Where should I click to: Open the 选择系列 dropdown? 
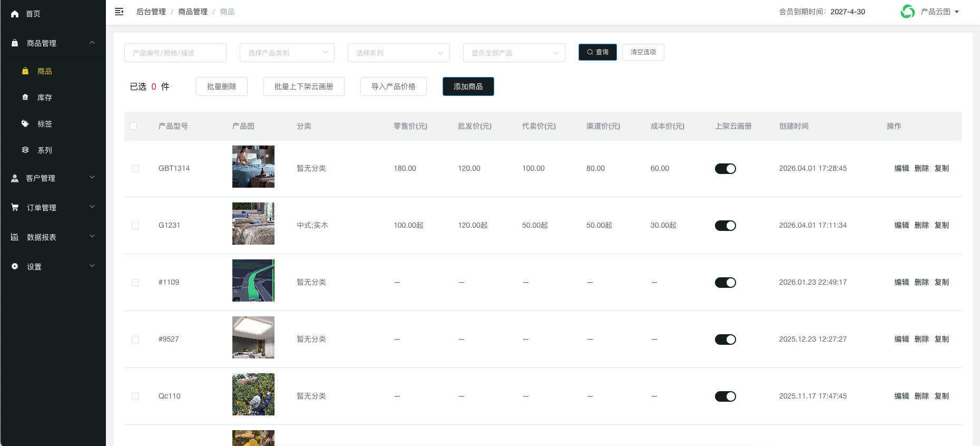point(399,53)
